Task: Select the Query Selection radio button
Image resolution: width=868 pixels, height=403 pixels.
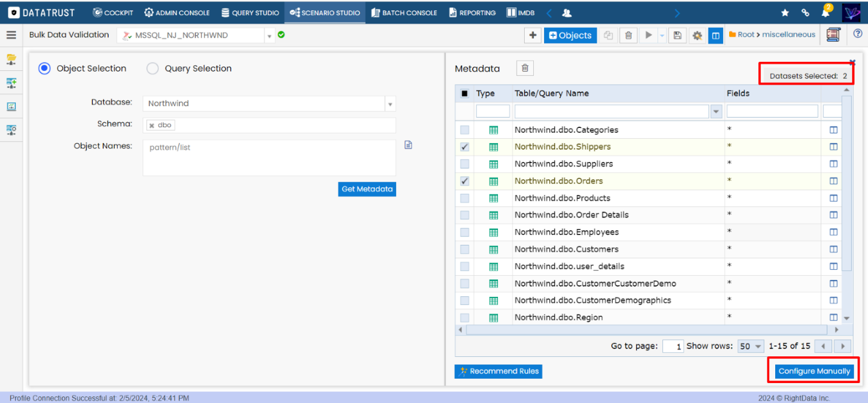Action: coord(153,68)
